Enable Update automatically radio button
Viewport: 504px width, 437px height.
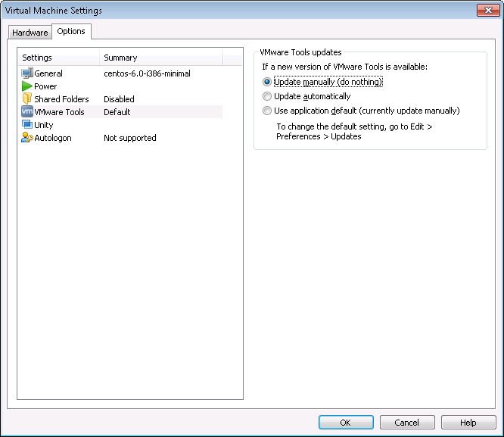click(267, 96)
